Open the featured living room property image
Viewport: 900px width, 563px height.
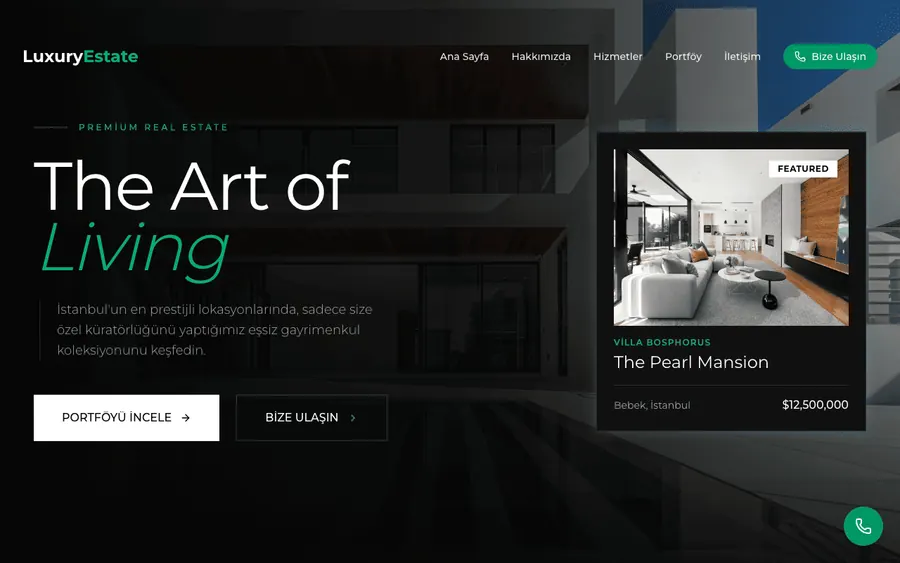[x=731, y=237]
